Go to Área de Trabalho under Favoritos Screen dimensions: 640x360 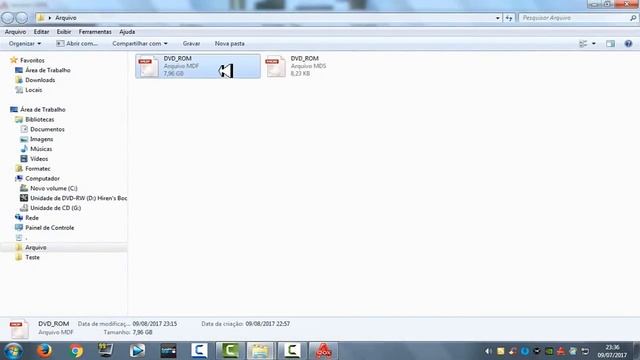point(43,70)
